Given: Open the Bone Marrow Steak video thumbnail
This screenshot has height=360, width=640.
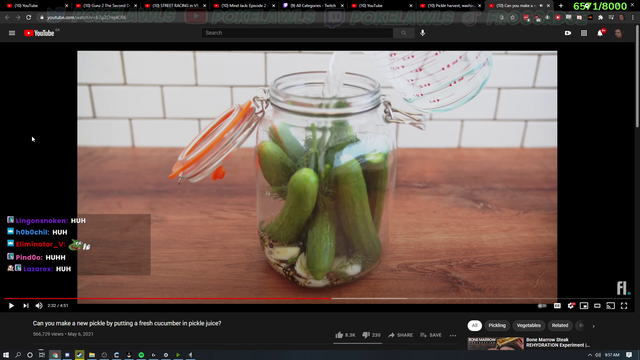Looking at the screenshot, I should [496, 343].
